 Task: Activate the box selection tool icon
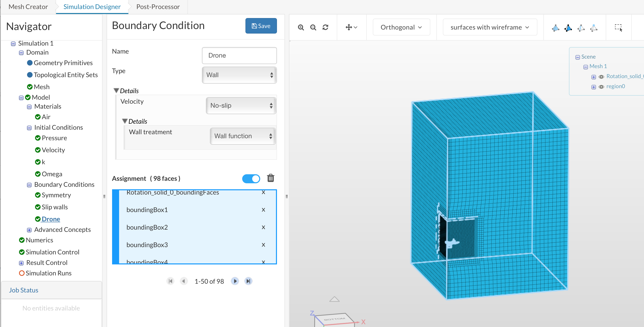618,28
